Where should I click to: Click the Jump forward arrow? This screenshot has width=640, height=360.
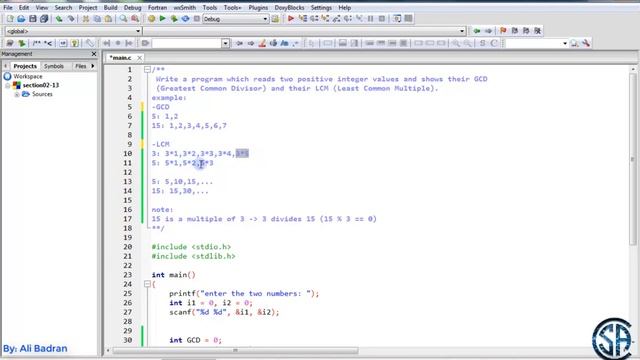488,31
